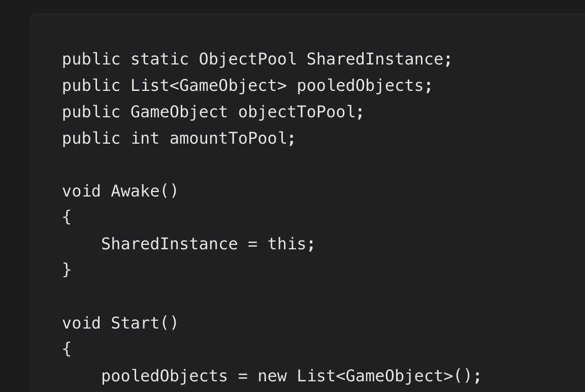Click the pooledObjects field name on line two
This screenshot has height=392, width=585.
pos(361,85)
